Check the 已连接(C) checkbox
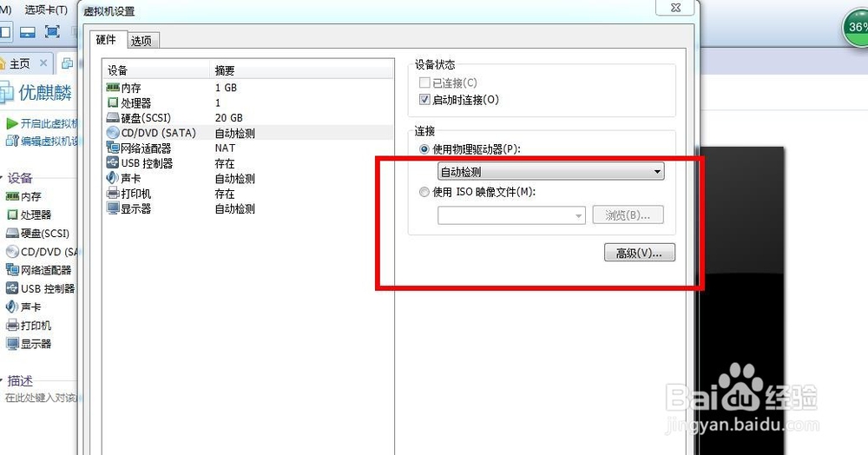The image size is (868, 455). point(424,83)
